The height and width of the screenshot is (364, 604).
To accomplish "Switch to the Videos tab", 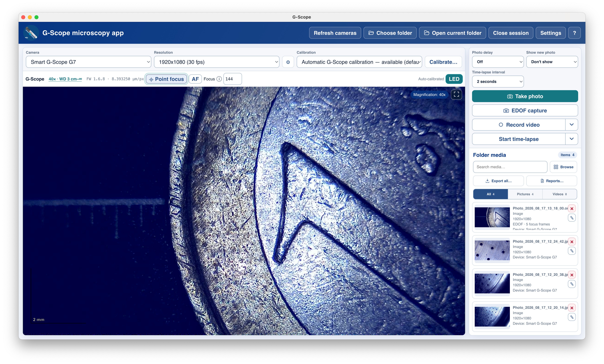I will (x=559, y=194).
